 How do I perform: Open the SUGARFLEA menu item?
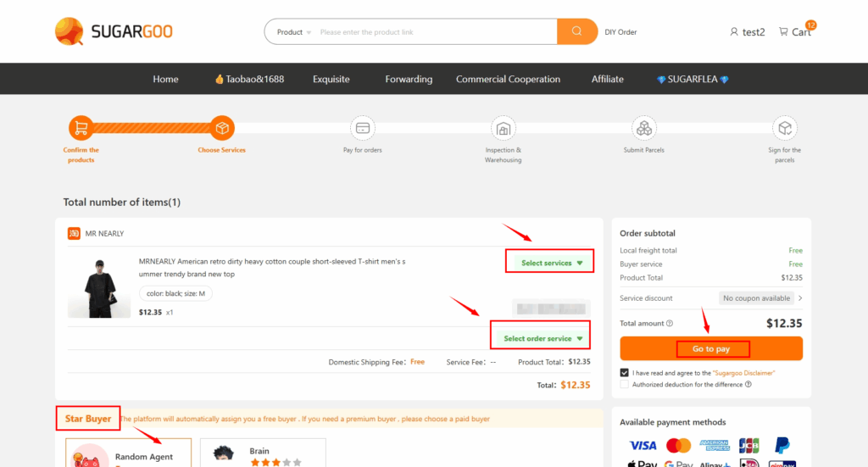693,79
